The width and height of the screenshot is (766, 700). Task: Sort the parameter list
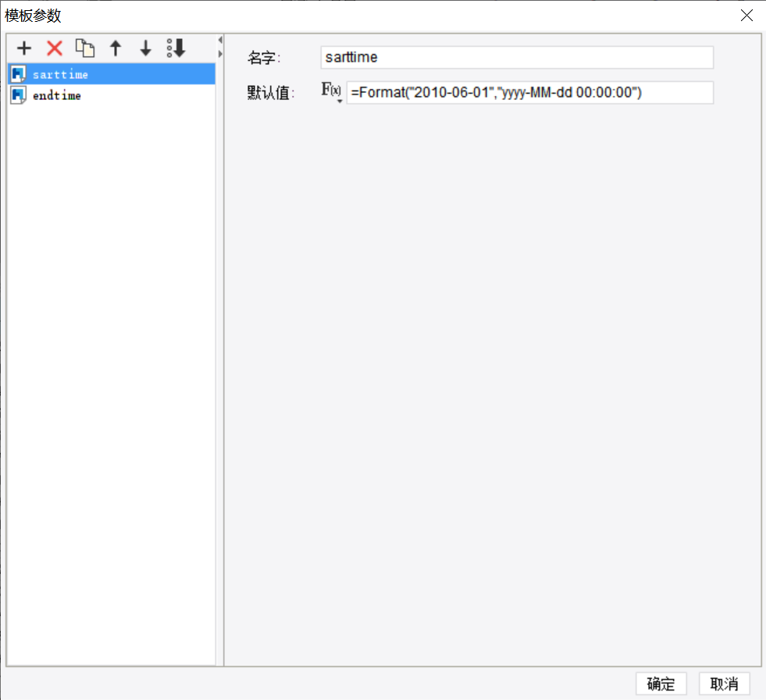tap(176, 48)
